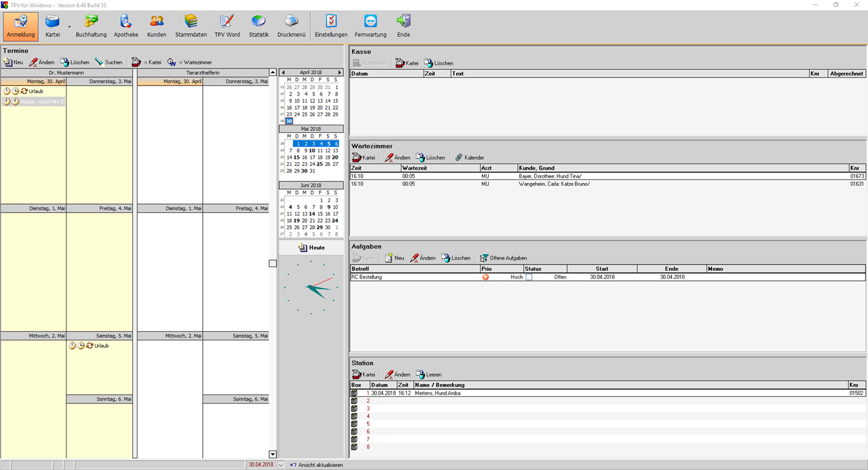Click Neu in the Termine toolbar
Screen dimensions: 868x470
tap(14, 63)
